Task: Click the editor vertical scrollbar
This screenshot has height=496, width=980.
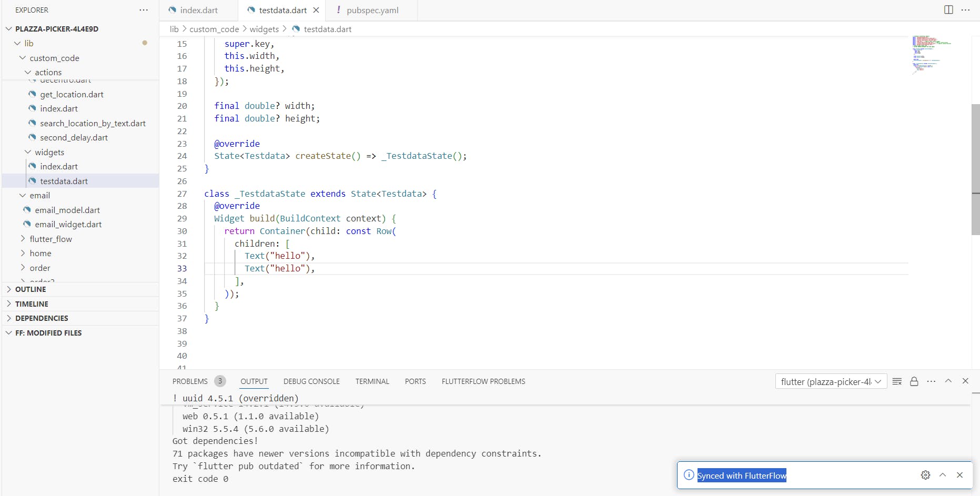Action: (975, 168)
